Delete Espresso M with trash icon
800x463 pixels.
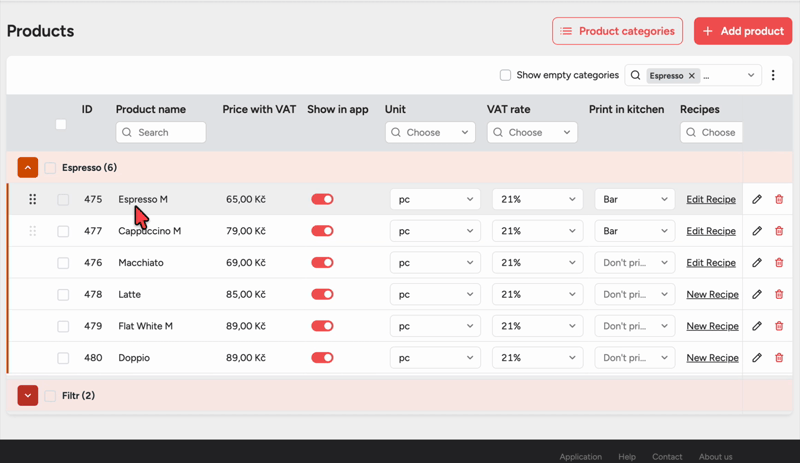tap(779, 199)
